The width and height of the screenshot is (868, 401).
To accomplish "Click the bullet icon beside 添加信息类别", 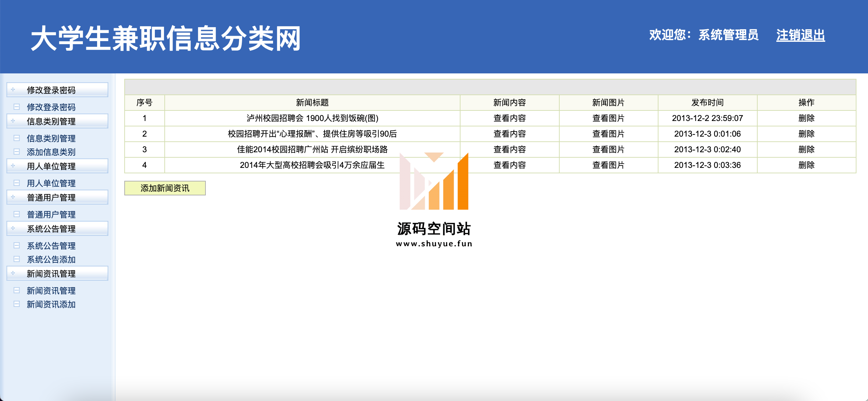I will point(17,152).
